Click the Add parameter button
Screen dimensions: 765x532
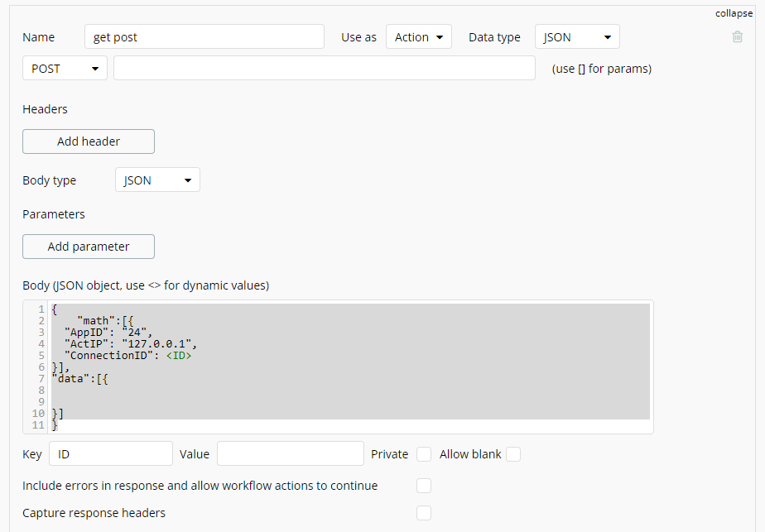coord(88,247)
